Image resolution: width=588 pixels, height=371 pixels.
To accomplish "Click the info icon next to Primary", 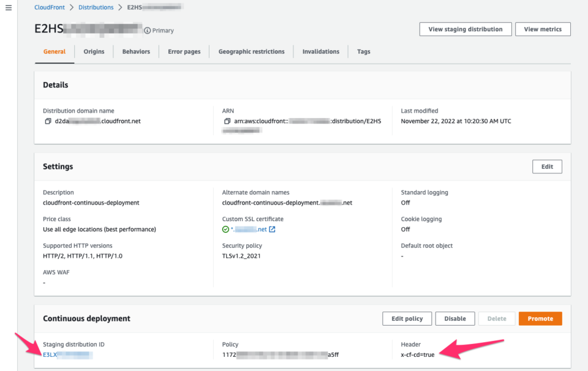I will pos(147,30).
